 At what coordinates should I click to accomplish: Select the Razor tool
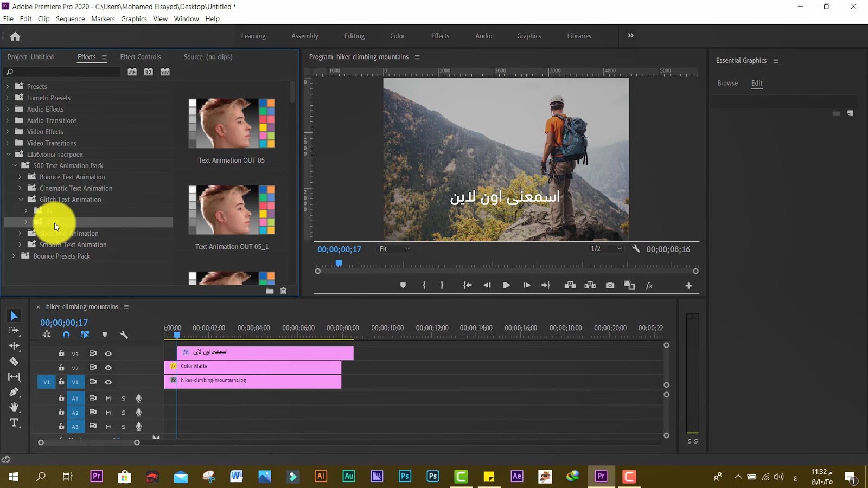pyautogui.click(x=14, y=362)
